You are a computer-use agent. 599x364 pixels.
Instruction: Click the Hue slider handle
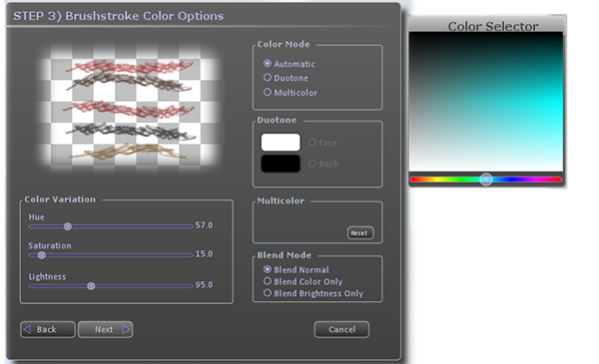coord(68,226)
